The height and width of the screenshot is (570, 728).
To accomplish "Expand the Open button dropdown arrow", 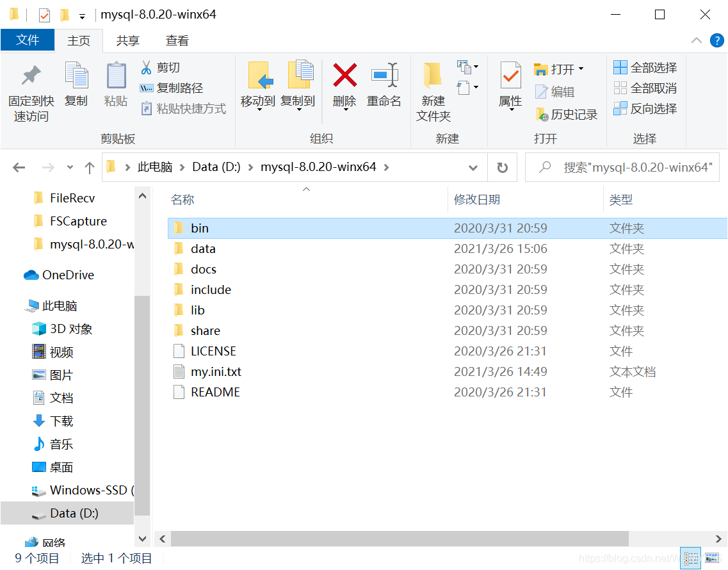I will pyautogui.click(x=581, y=69).
